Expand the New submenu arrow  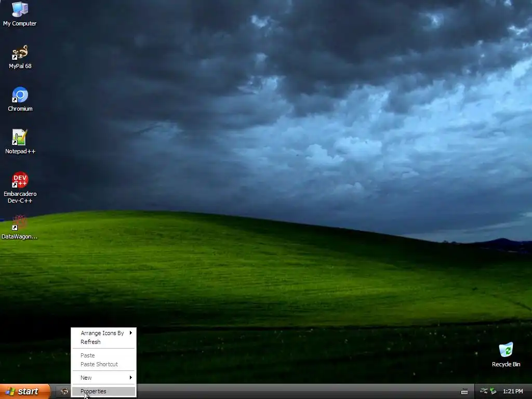click(x=130, y=378)
